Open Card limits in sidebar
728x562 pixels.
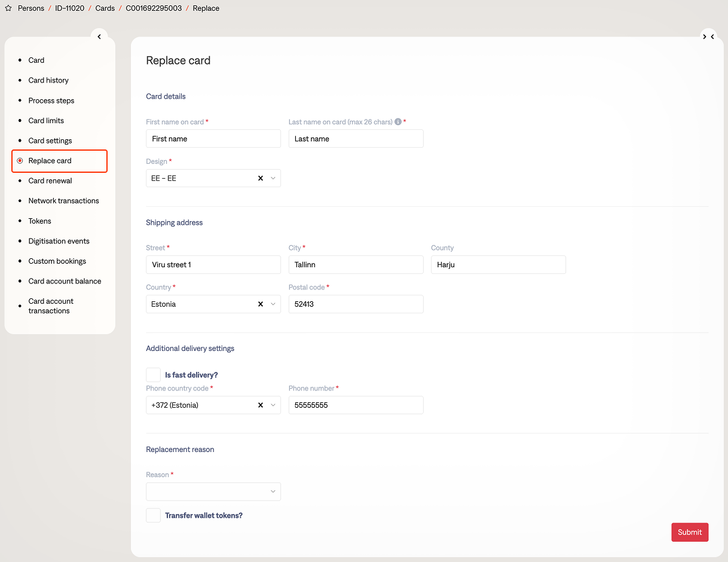click(46, 121)
